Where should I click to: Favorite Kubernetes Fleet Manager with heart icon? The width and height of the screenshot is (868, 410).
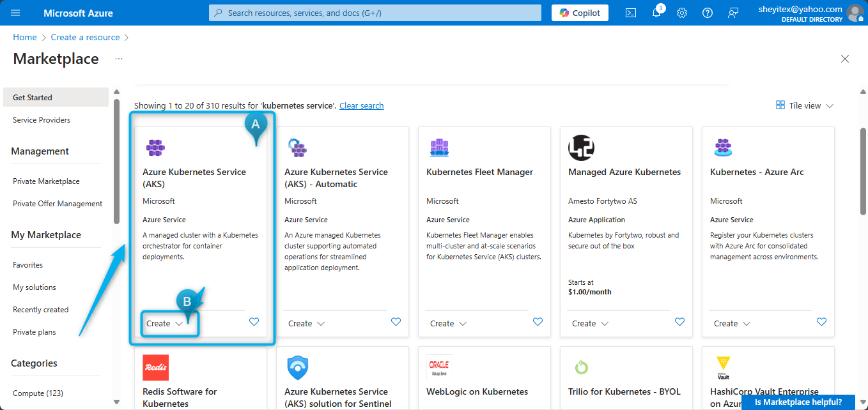tap(538, 322)
